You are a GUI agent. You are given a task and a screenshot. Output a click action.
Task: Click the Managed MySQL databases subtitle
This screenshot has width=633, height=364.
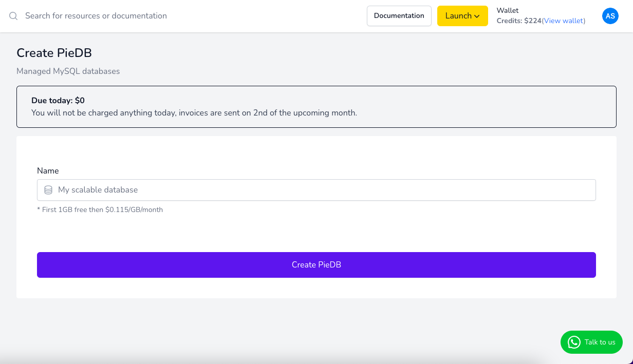[68, 71]
